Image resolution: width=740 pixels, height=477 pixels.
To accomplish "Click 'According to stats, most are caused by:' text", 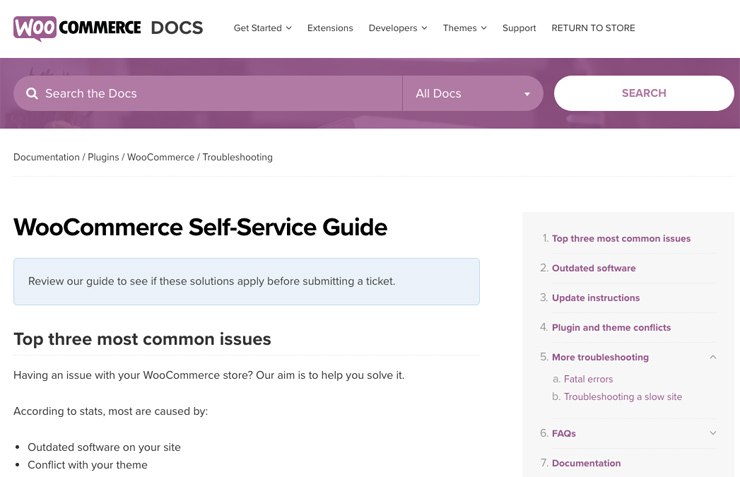I will click(110, 411).
